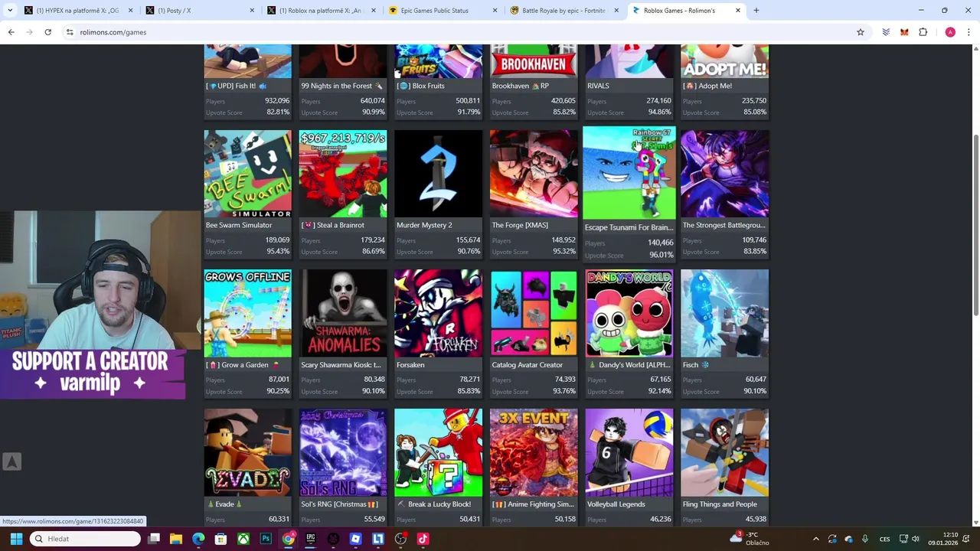Click the Blox Fruits game title
The width and height of the screenshot is (980, 551).
pos(420,86)
